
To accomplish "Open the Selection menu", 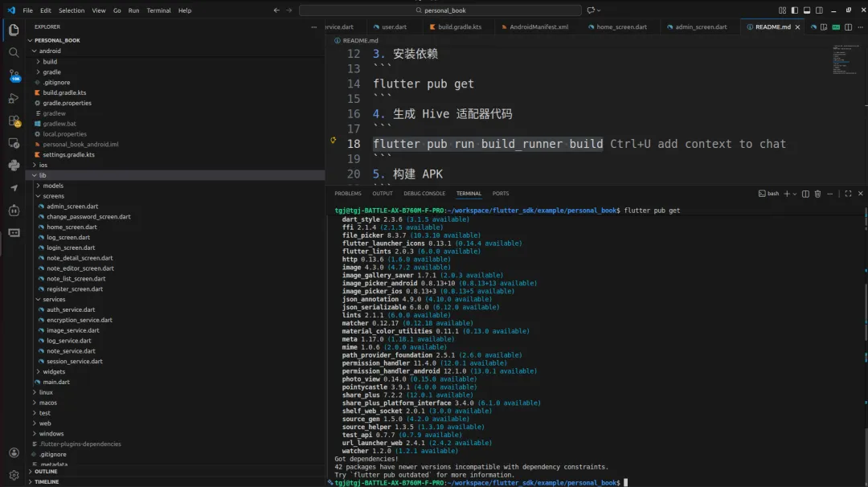I will pyautogui.click(x=72, y=10).
